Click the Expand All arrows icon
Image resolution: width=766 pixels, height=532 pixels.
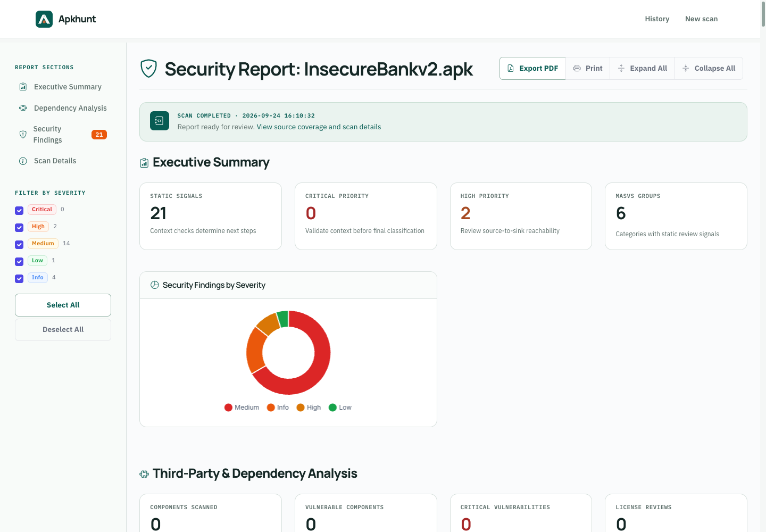click(621, 68)
